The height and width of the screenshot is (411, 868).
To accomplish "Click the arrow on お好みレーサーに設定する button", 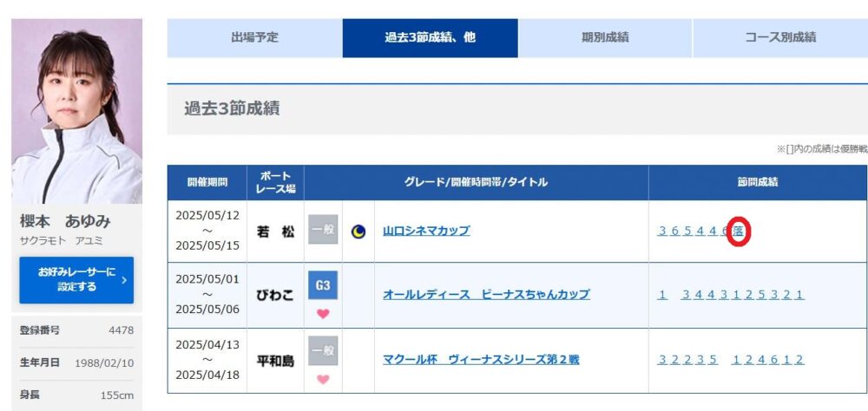I will (123, 280).
